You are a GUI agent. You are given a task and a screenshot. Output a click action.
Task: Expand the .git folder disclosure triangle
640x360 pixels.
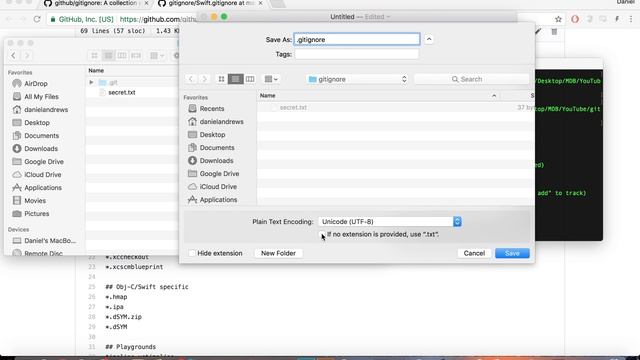coord(91,82)
